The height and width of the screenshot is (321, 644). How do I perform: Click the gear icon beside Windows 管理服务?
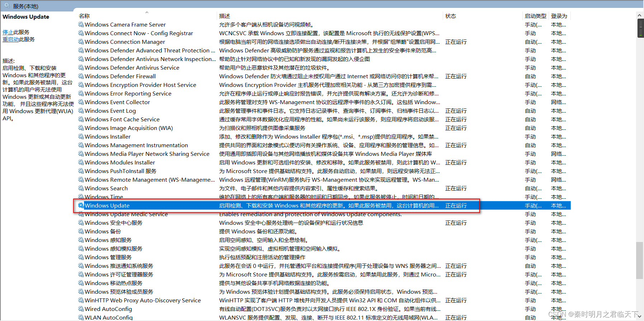pyautogui.click(x=81, y=257)
